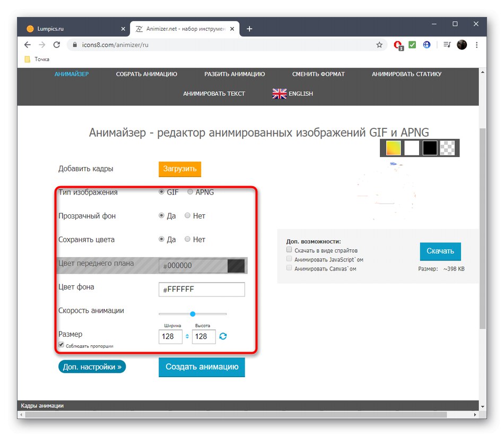Click the Загрузить upload button
504x436 pixels.
click(x=180, y=169)
